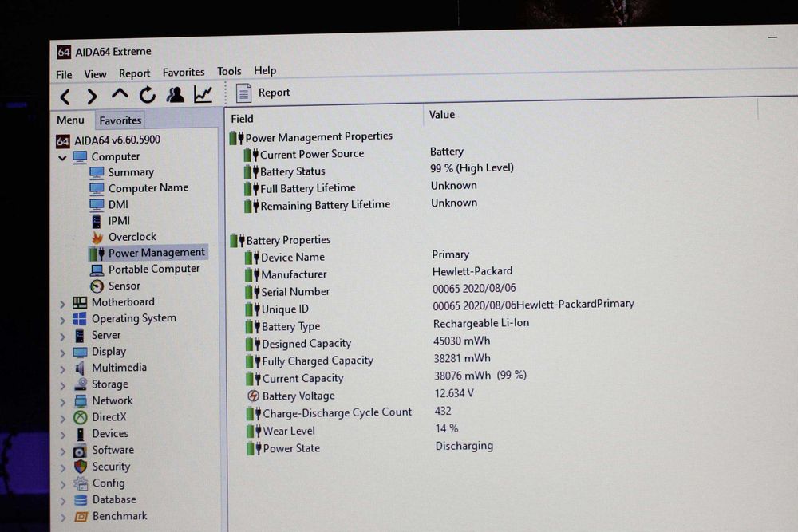
Task: Open the Help menu
Action: (x=265, y=70)
